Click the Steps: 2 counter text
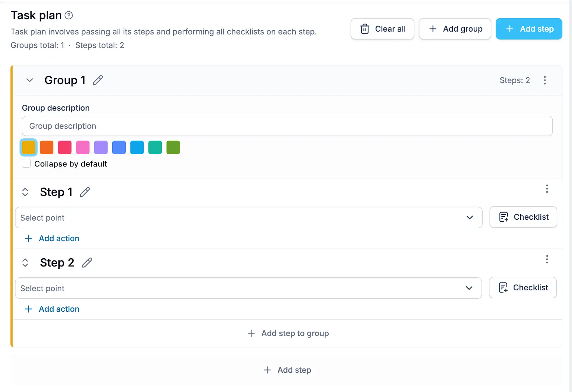Viewport: 572px width, 392px height. point(515,80)
